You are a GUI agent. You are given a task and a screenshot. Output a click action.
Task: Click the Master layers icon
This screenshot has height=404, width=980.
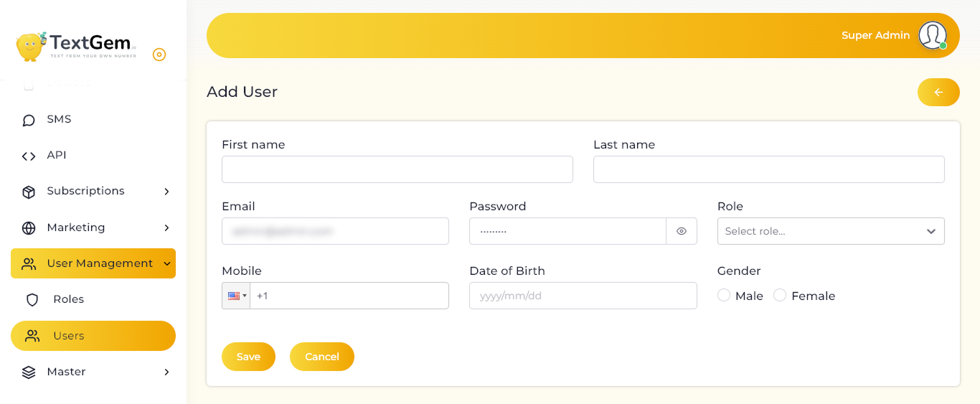coord(29,372)
